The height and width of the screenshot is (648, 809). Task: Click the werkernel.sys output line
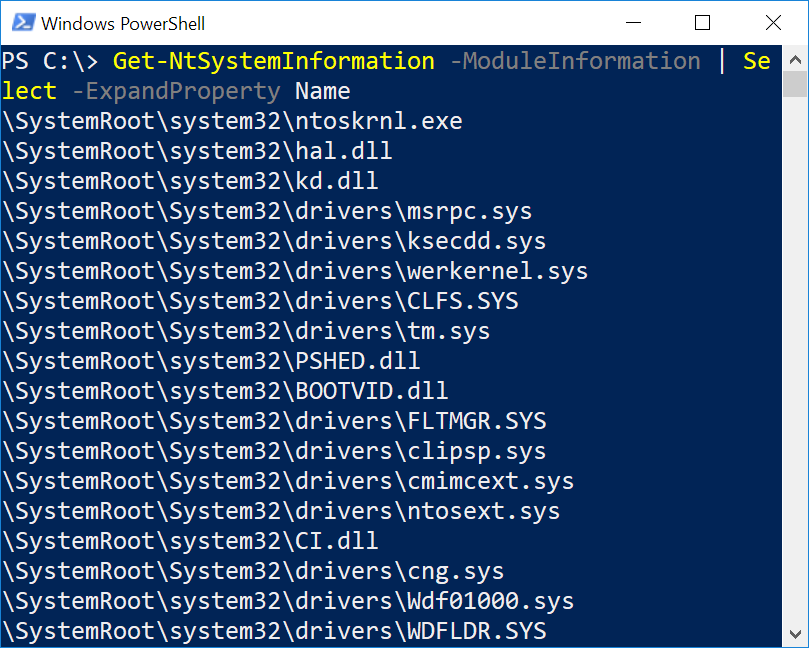295,271
